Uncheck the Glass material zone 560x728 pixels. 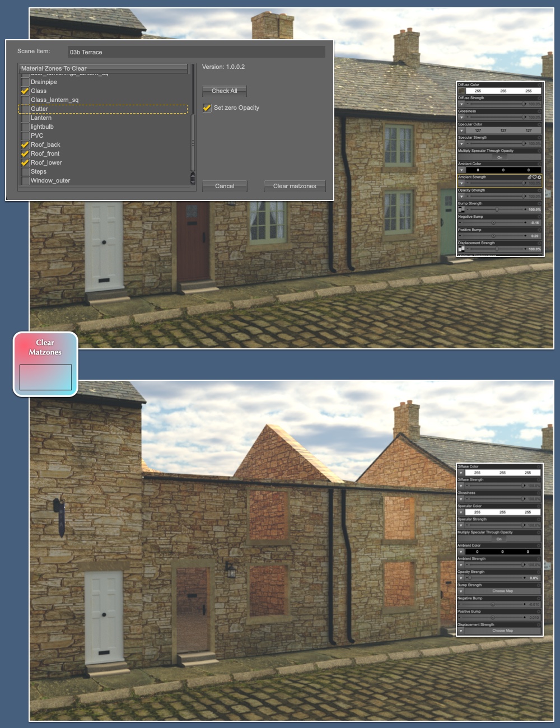click(25, 91)
